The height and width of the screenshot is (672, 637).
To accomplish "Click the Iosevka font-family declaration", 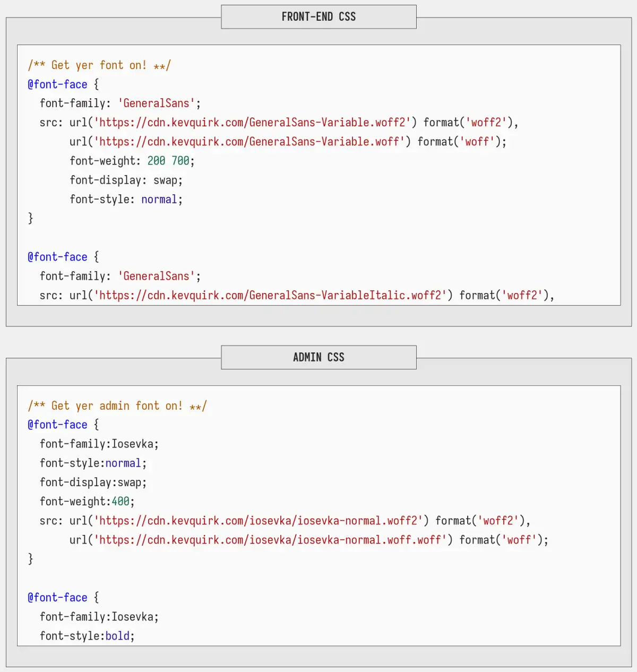I will [99, 444].
